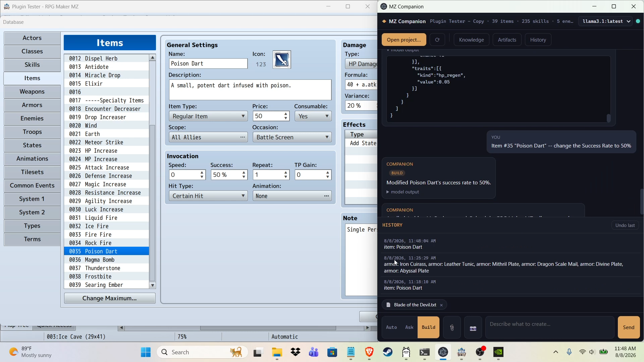
Task: Open the weather widget showing 89°F
Action: pyautogui.click(x=31, y=352)
